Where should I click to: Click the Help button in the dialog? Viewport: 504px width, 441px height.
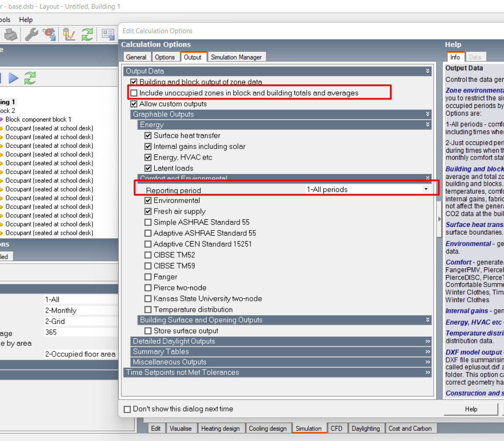point(471,409)
